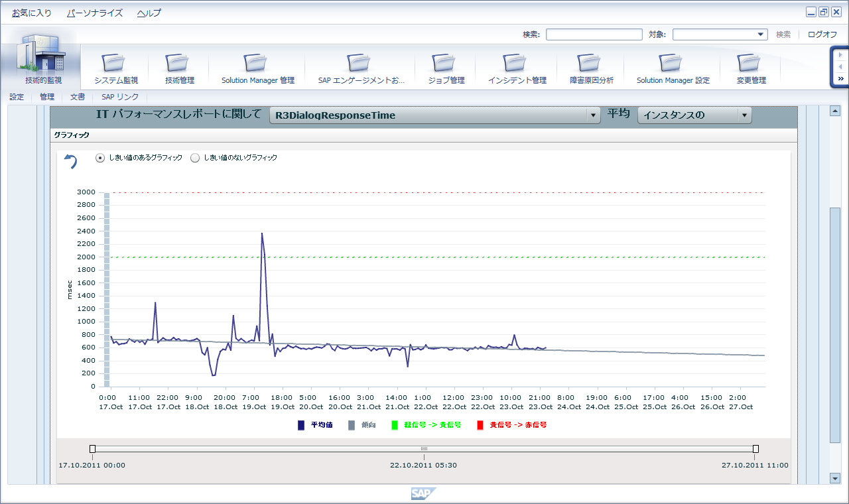Click the right-arrow icon in the side tab
Image resolution: width=849 pixels, height=504 pixels.
[840, 55]
